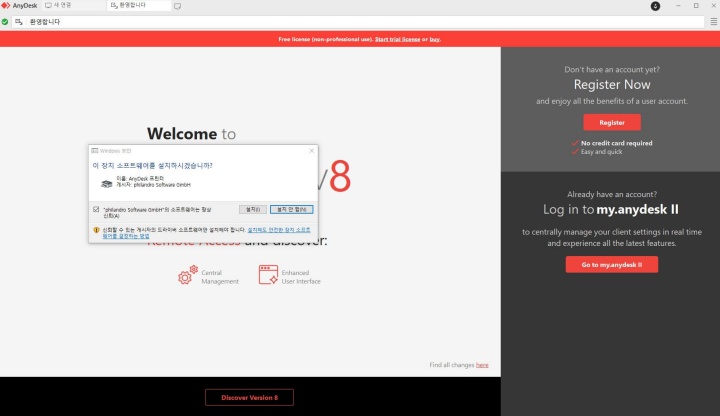Open the new session tab icon

177,6
